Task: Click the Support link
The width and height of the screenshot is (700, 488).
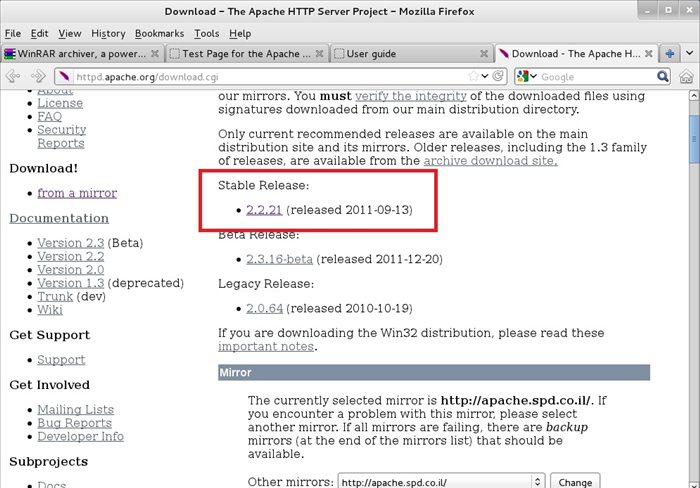Action: tap(61, 360)
